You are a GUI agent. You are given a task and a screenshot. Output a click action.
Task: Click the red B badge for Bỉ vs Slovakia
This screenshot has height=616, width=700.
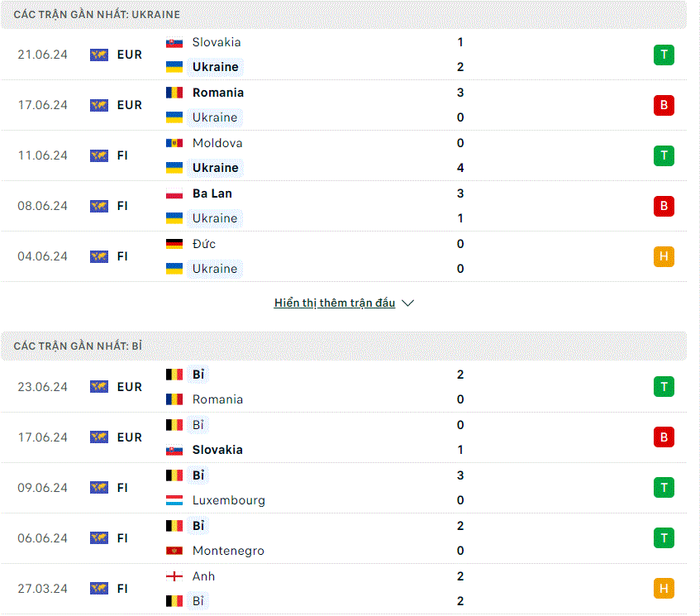click(664, 437)
